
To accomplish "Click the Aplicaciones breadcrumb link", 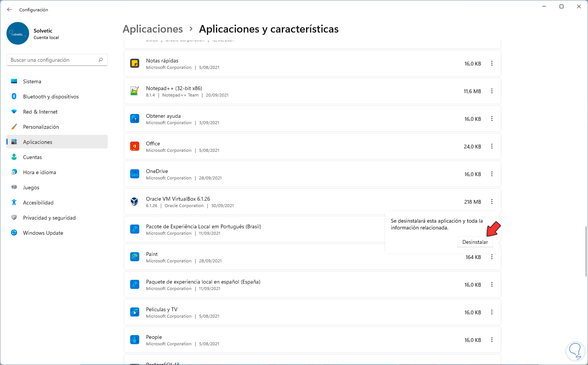I will point(153,29).
